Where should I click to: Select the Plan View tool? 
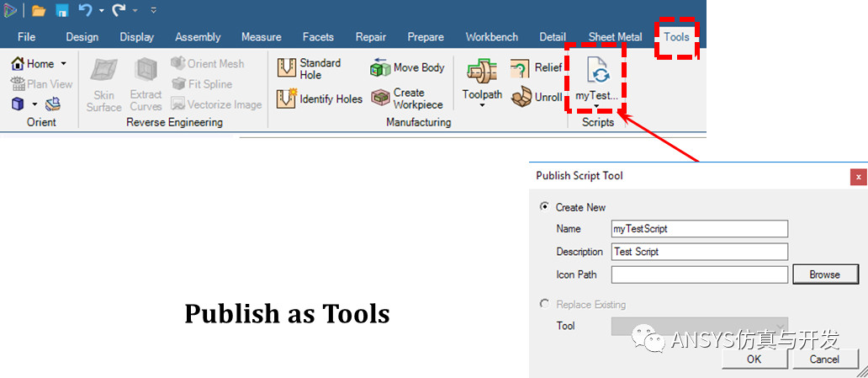pos(42,84)
